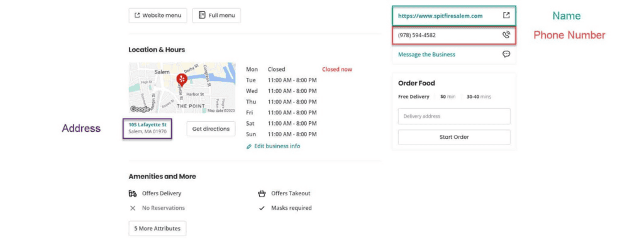Click the Sun hours 11:00 AM - 8:00 PM
This screenshot has width=644, height=245.
coord(292,134)
